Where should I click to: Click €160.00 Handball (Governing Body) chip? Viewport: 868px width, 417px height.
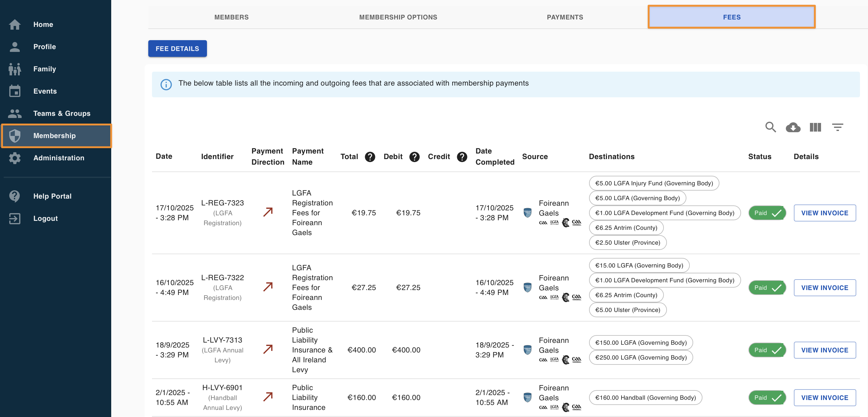click(645, 398)
